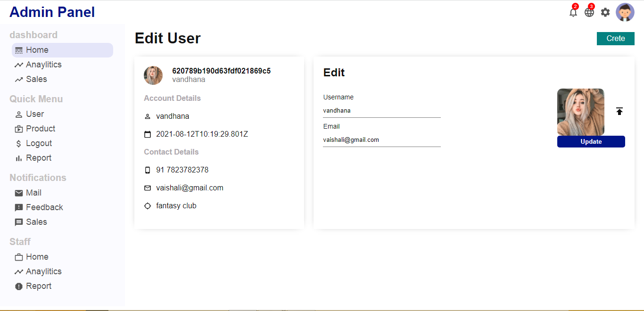
Task: Select the Analytics icon in dashboard section
Action: [x=18, y=65]
